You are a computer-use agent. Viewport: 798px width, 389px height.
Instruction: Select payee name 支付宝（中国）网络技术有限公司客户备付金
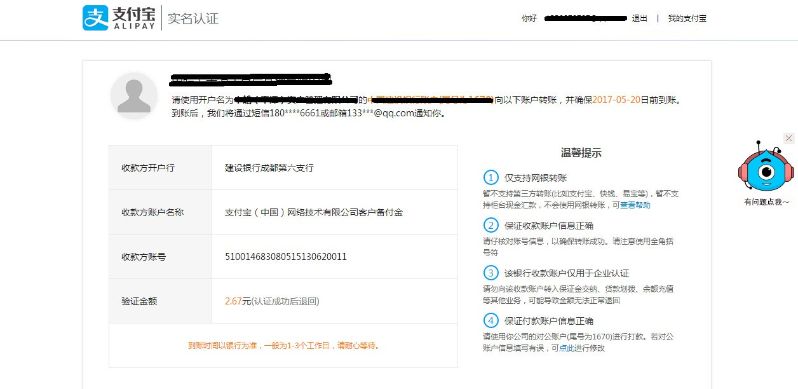click(x=314, y=212)
